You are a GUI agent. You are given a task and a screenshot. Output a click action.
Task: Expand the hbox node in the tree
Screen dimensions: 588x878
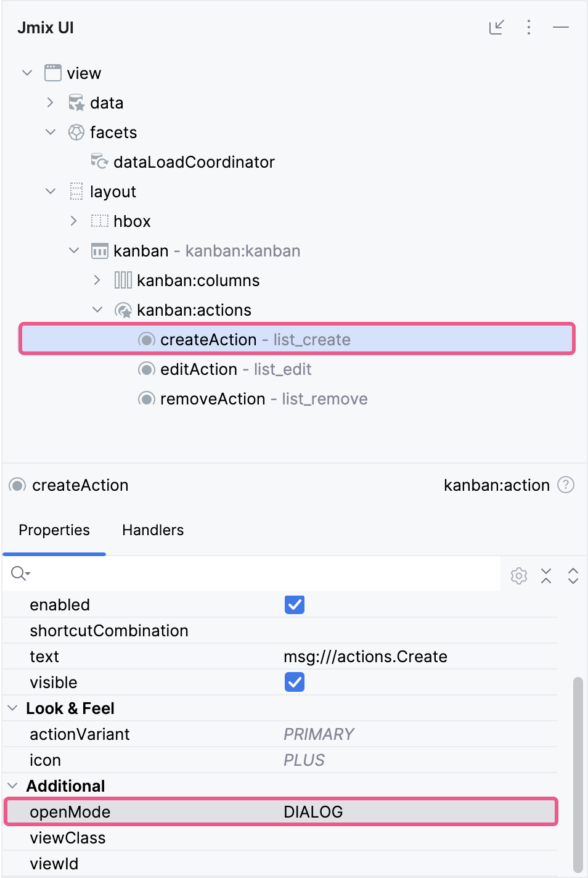[73, 221]
